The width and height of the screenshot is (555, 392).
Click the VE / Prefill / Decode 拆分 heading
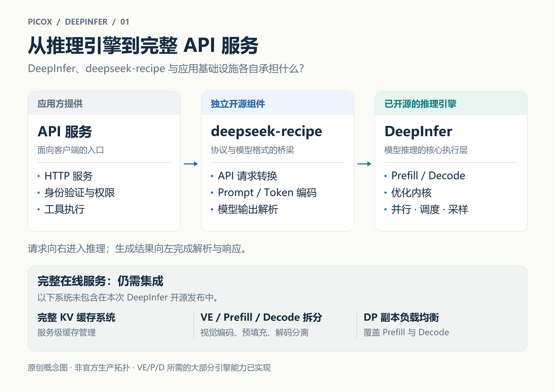click(261, 317)
